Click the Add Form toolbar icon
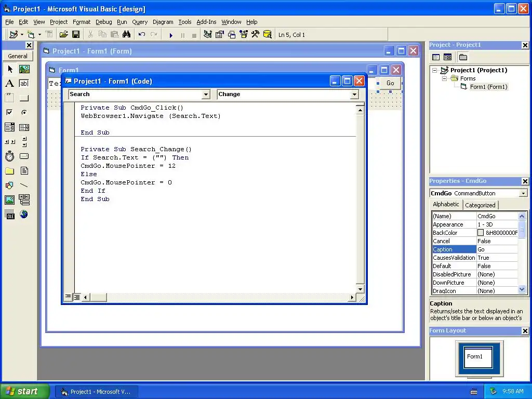This screenshot has height=399, width=532. 31,35
